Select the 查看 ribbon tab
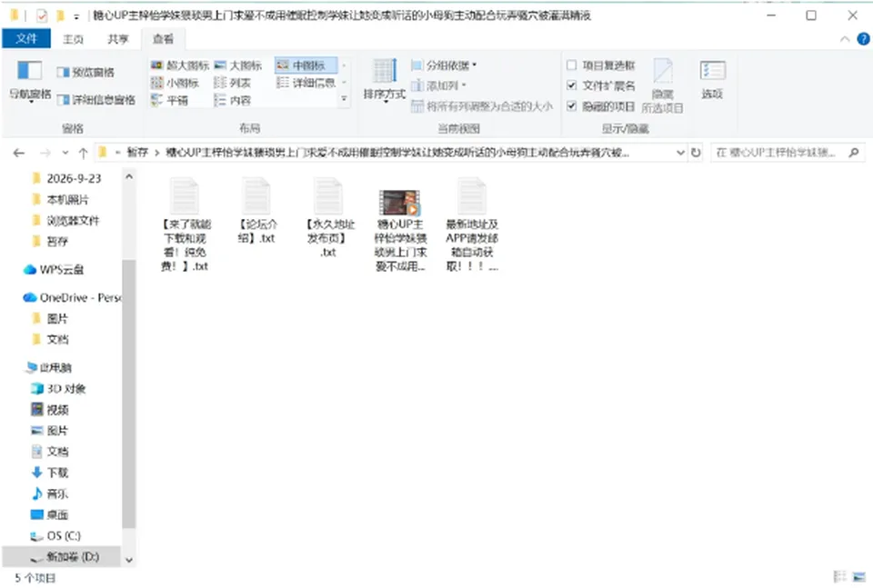873x588 pixels. pos(163,39)
